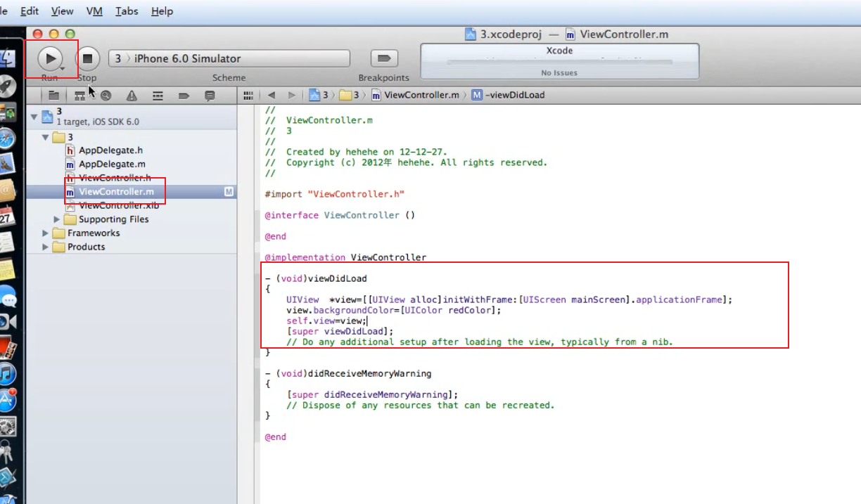Viewport: 861px width, 504px height.
Task: Select the Supporting Files folder
Action: point(106,219)
